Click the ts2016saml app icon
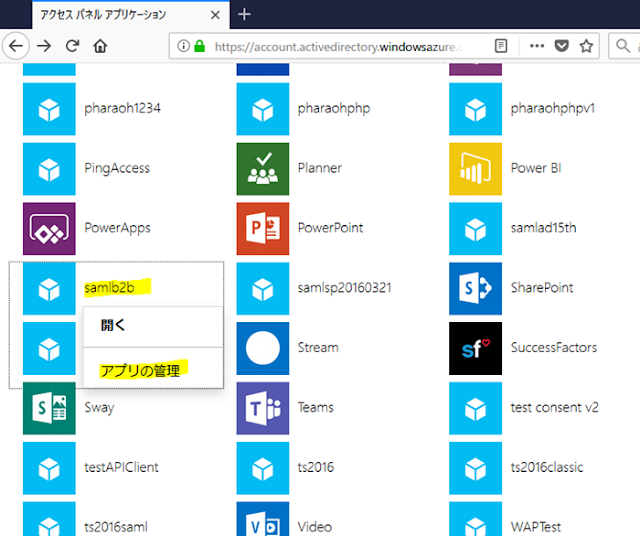Viewport: 640px width, 536px height. (x=49, y=519)
